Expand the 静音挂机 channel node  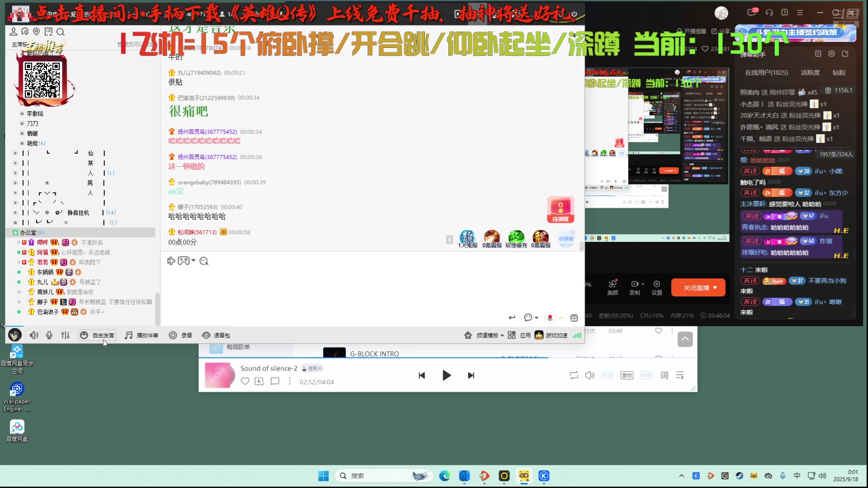(15, 212)
